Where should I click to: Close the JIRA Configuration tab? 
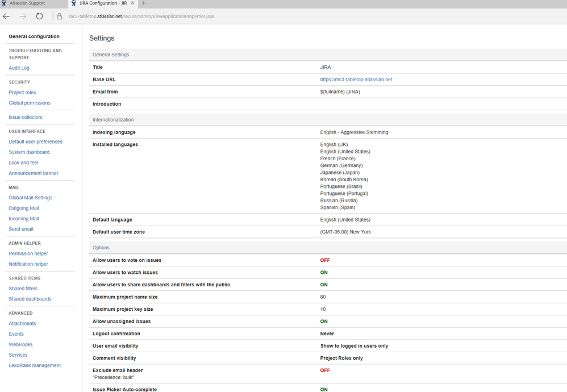[132, 3]
